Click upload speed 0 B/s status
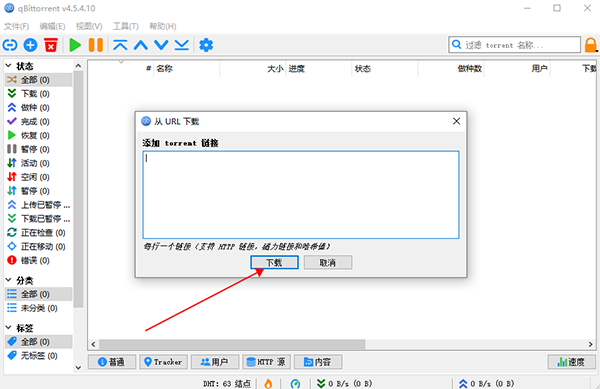Viewport: 600px width, 389px height. point(487,384)
